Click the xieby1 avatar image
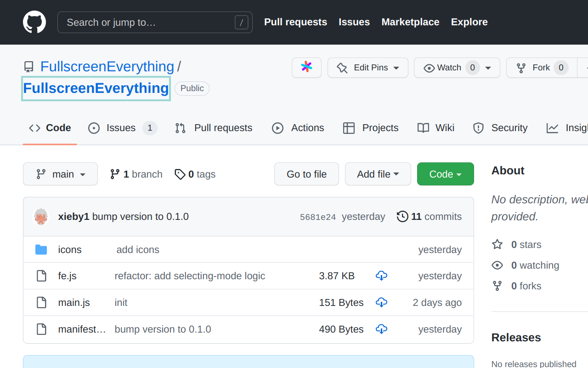The width and height of the screenshot is (588, 368). click(41, 217)
